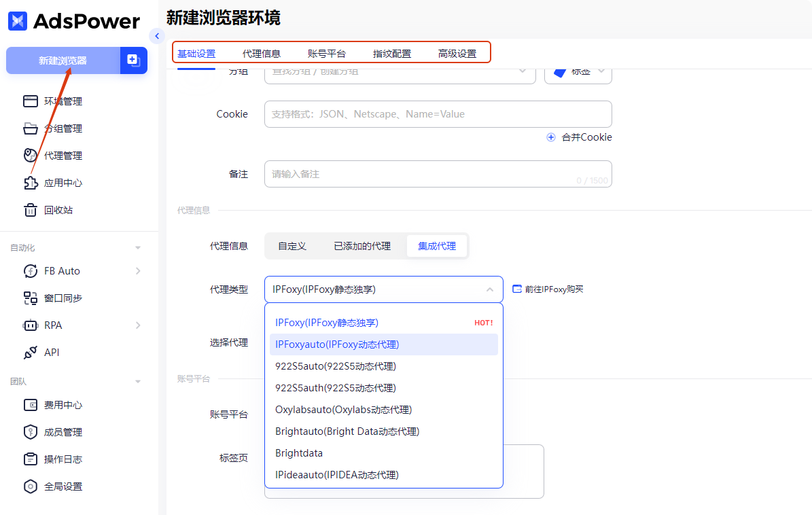This screenshot has height=515, width=812.
Task: Click the 成员管理 shield icon
Action: 31,431
